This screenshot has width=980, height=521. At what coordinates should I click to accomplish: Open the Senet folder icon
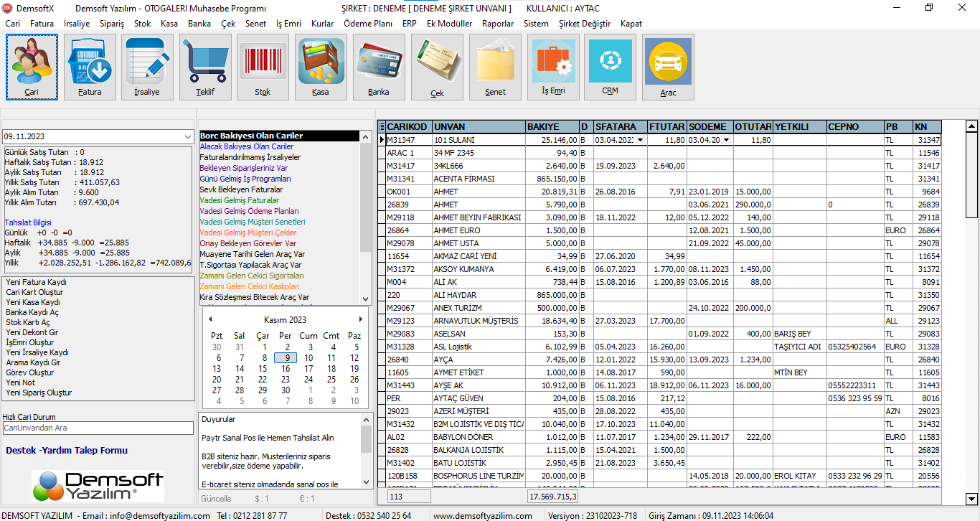point(495,67)
